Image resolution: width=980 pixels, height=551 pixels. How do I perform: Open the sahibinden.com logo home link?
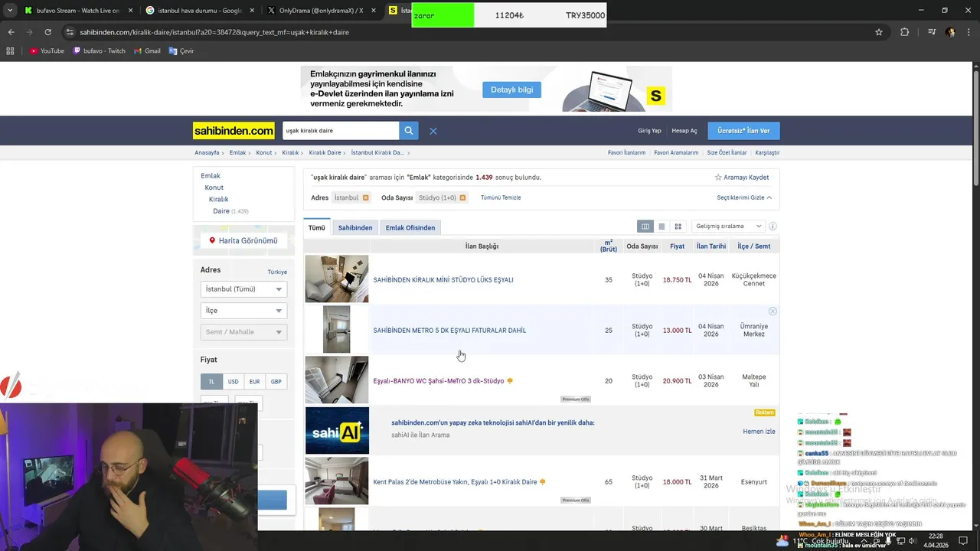coord(234,131)
